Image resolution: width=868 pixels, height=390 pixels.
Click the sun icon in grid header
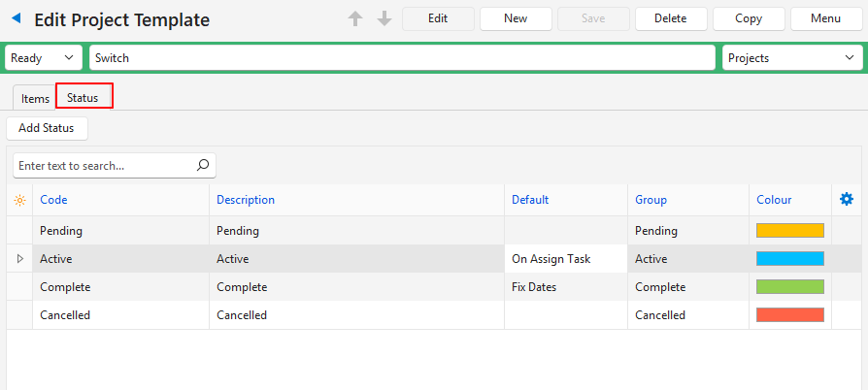pyautogui.click(x=18, y=200)
